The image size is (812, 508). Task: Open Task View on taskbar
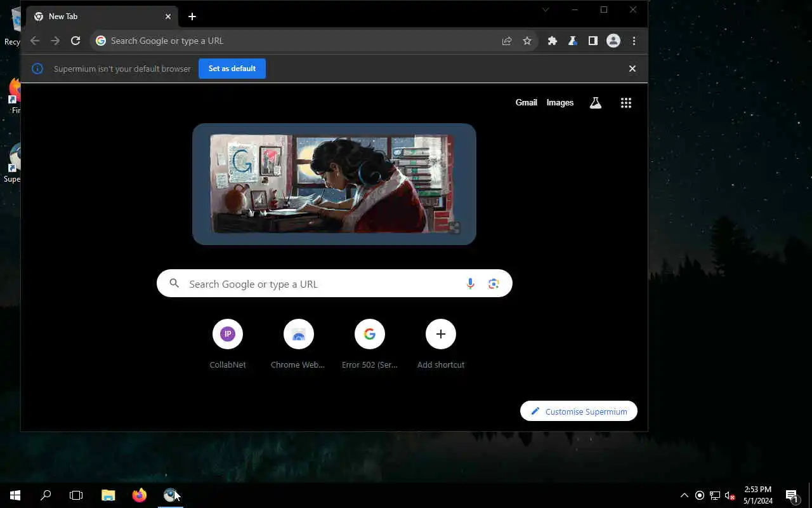[76, 495]
